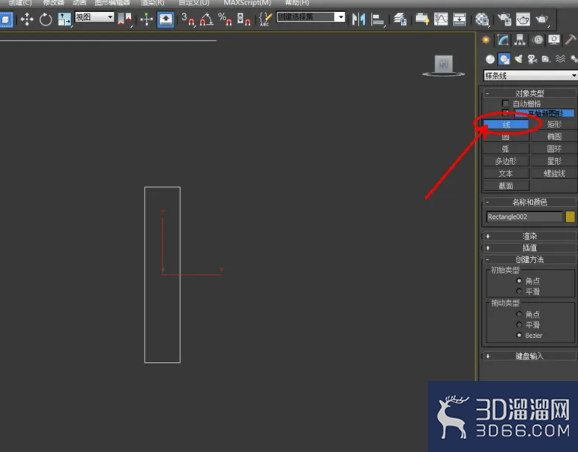Select the Helpers category icon
This screenshot has height=452, width=578.
pos(546,59)
